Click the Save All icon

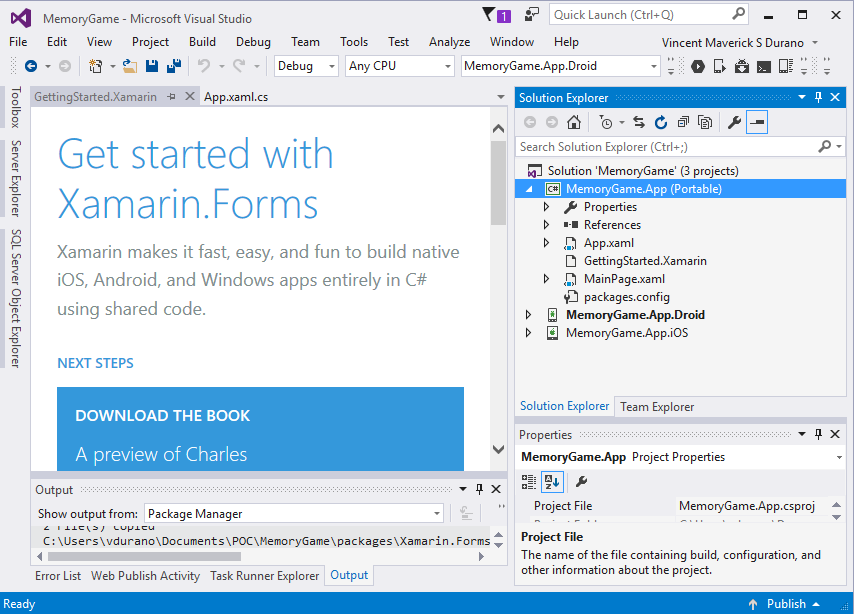point(174,66)
